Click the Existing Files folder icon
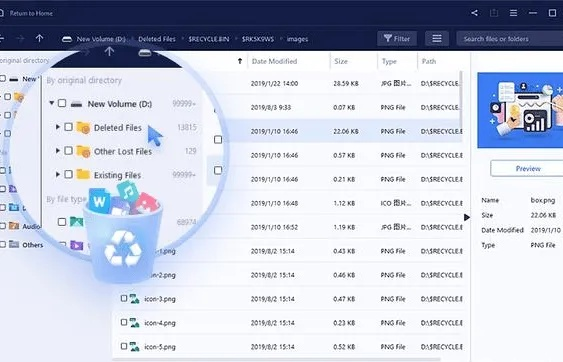The image size is (563, 362). (83, 174)
